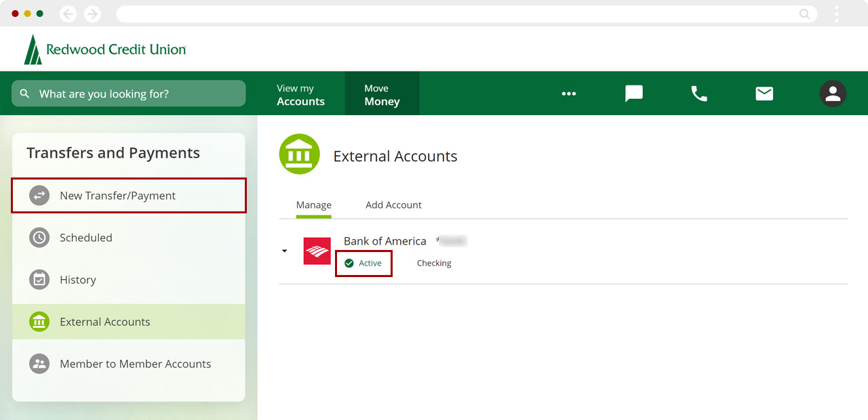Viewport: 868px width, 420px height.
Task: Open the Redwood Credit Union logo home
Action: click(x=105, y=49)
